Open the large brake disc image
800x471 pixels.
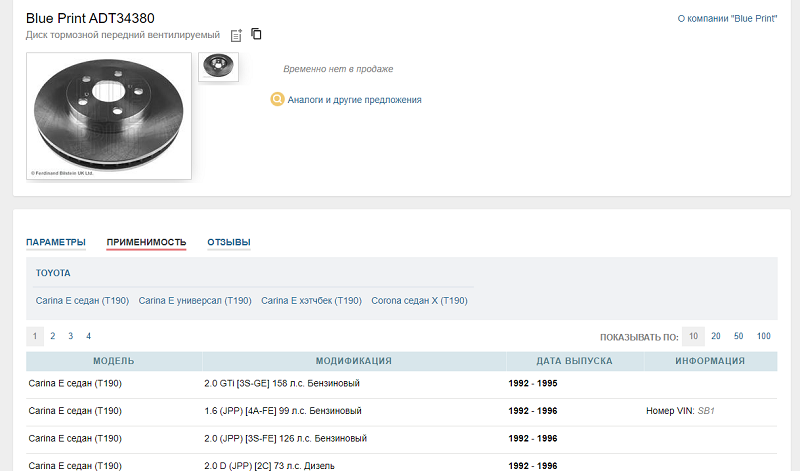point(108,115)
